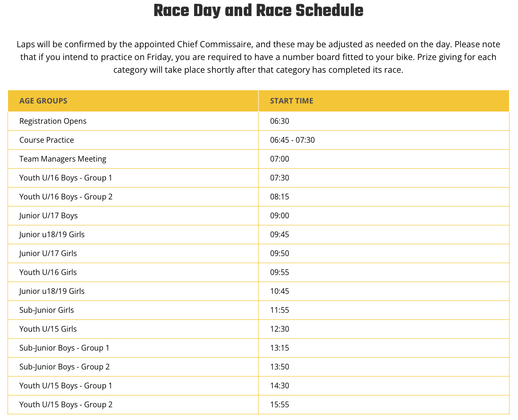The width and height of the screenshot is (518, 420).
Task: Click Youth U/16 Boys - Group 2
Action: click(66, 197)
